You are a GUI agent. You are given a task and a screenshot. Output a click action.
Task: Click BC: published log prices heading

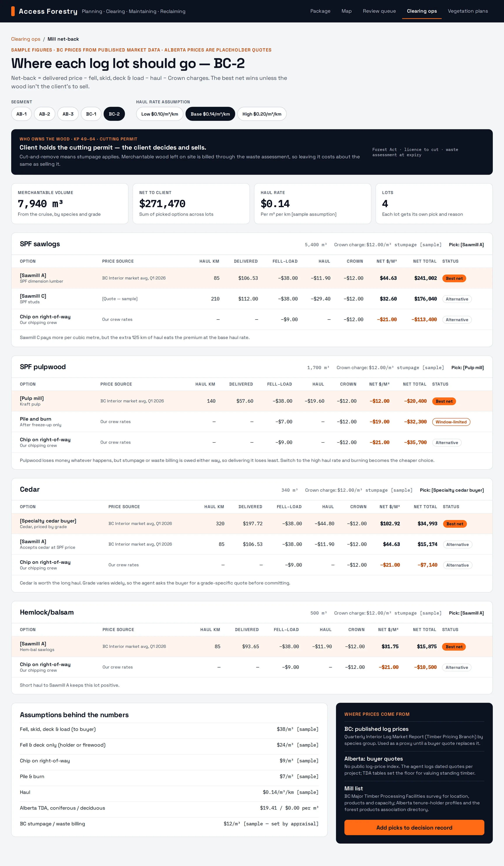pyautogui.click(x=376, y=729)
